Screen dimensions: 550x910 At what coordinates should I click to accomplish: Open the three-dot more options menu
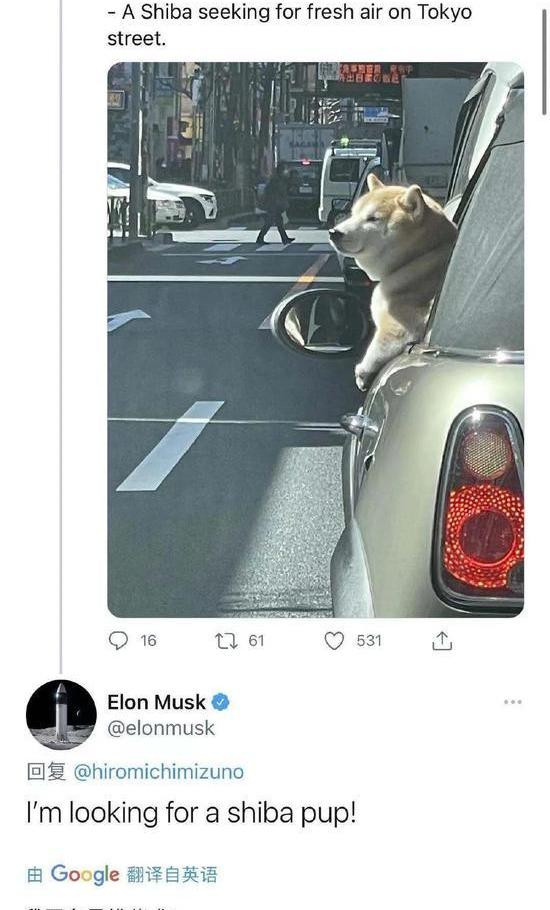point(513,702)
